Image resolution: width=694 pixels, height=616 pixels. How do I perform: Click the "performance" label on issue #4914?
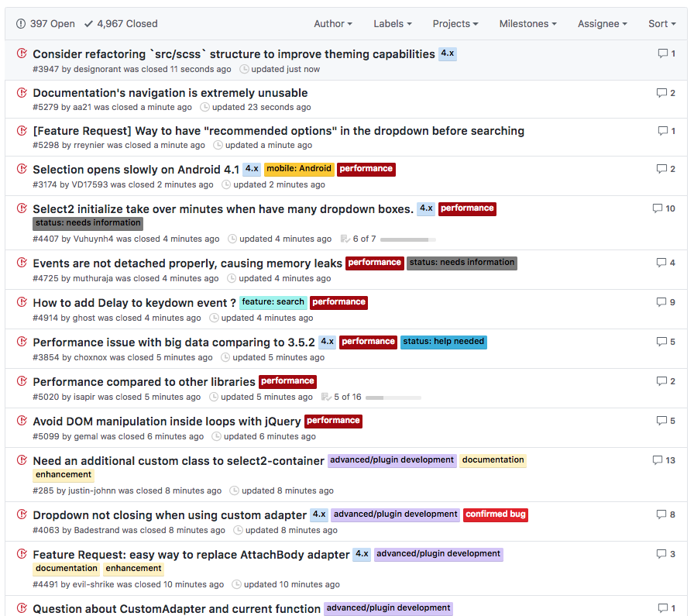click(338, 302)
